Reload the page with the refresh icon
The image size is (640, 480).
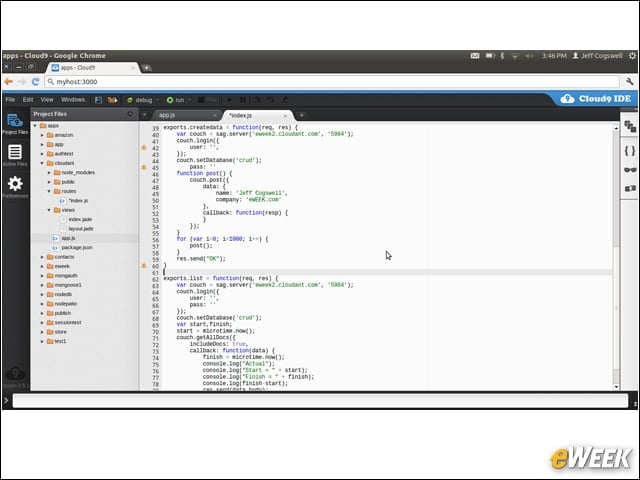click(36, 82)
